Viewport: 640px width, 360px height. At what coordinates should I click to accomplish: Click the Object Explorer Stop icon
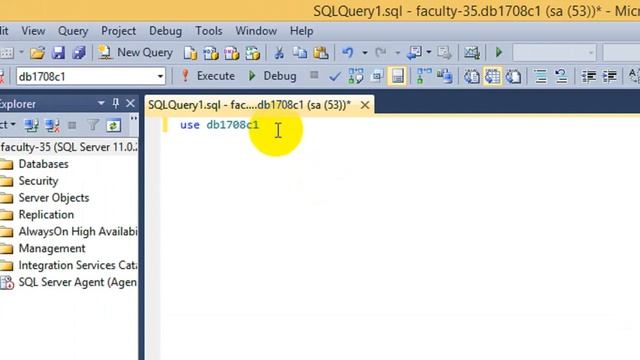tap(72, 125)
